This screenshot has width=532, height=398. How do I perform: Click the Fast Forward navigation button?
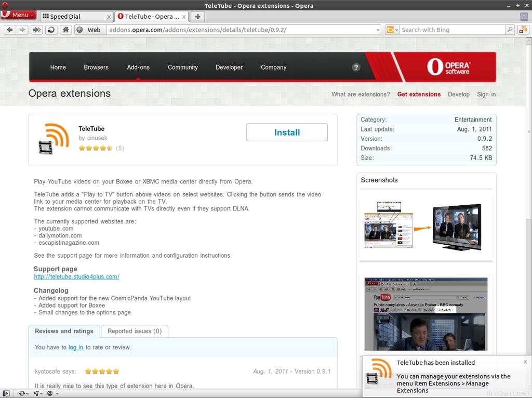coord(36,30)
